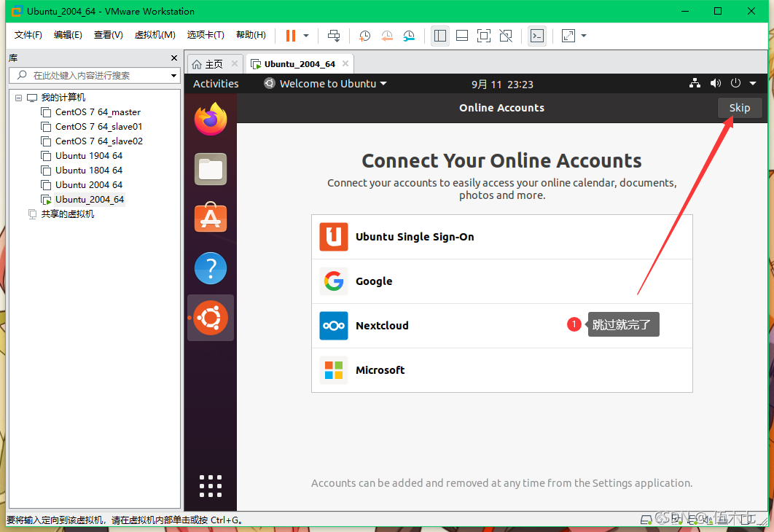Click the send Ctrl+Alt+Del toolbar icon
774x532 pixels.
click(x=334, y=36)
